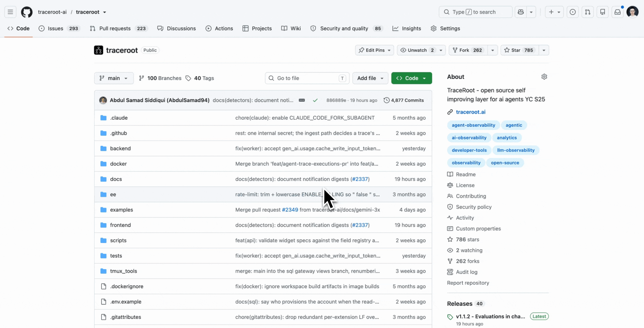Open the Fork options dropdown arrow
This screenshot has width=644, height=328.
click(492, 50)
